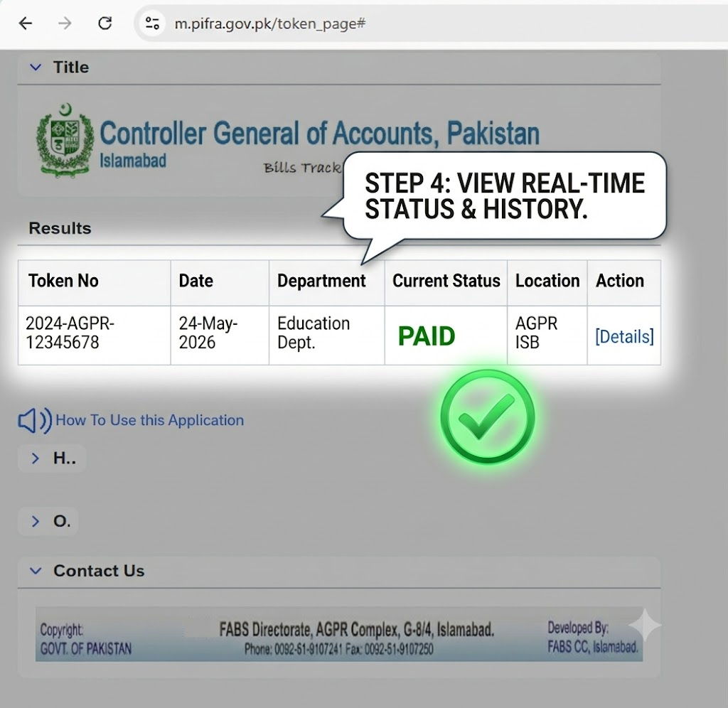Click the speaker audio icon
Screen dimensions: 728x708
(35, 421)
